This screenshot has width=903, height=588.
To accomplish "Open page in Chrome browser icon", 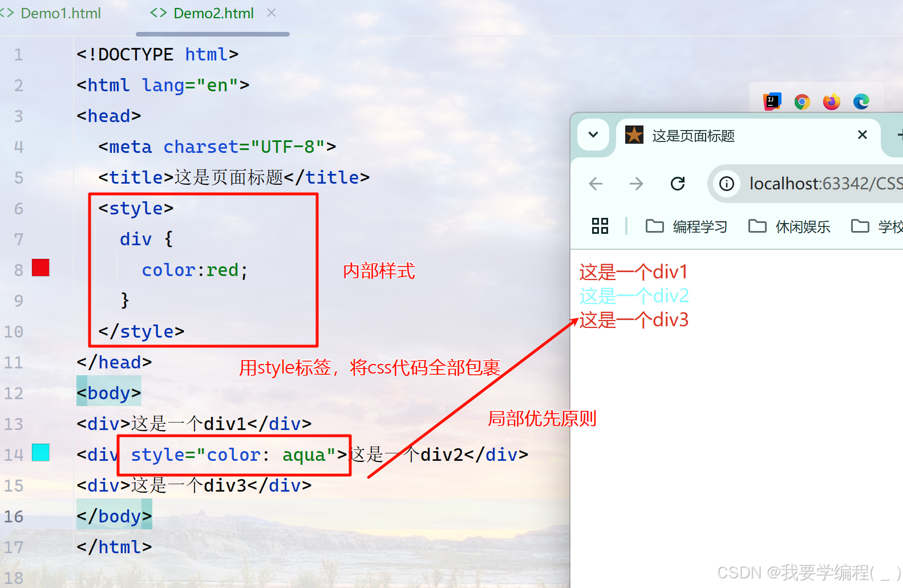I will pos(802,102).
